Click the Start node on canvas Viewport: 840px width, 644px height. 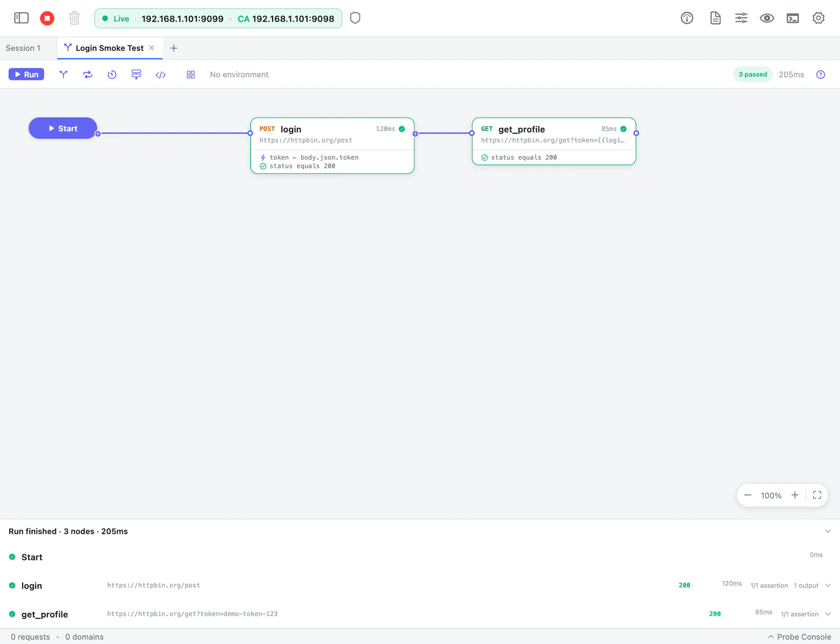point(63,128)
